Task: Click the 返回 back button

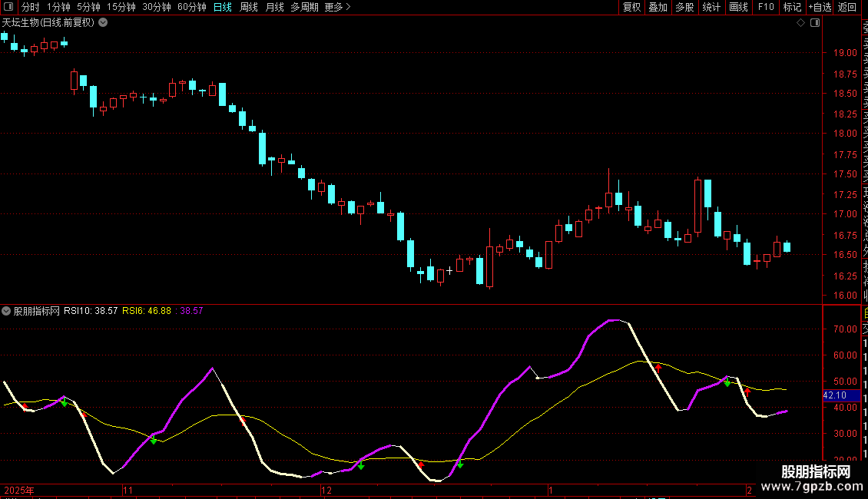Action: (847, 7)
